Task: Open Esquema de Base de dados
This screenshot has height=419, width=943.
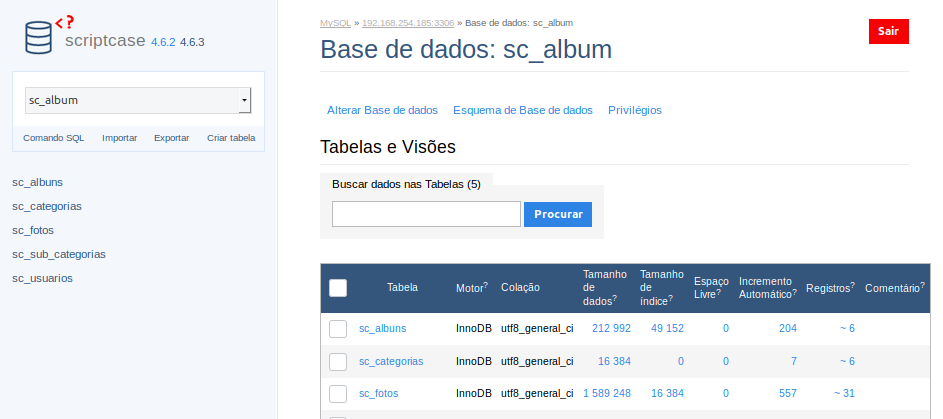Action: point(523,110)
